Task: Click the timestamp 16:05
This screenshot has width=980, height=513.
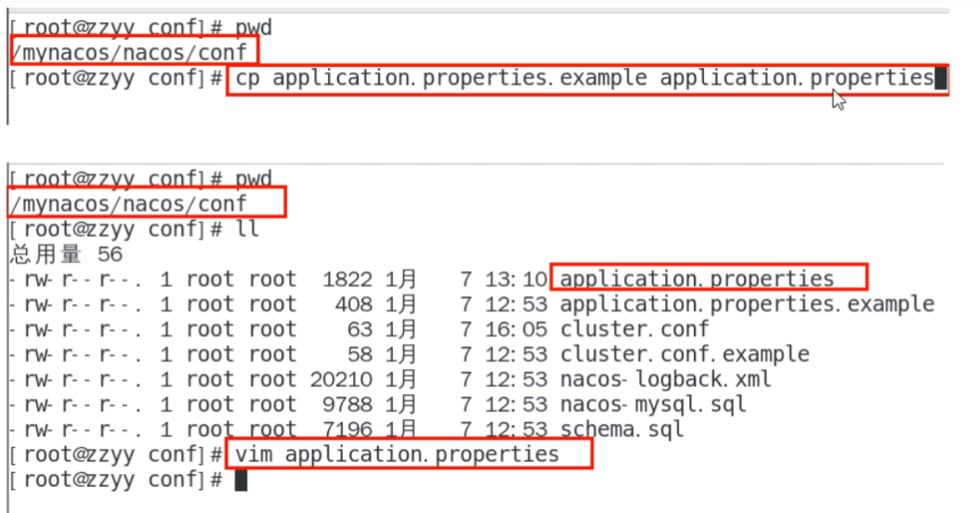Action: [x=516, y=330]
